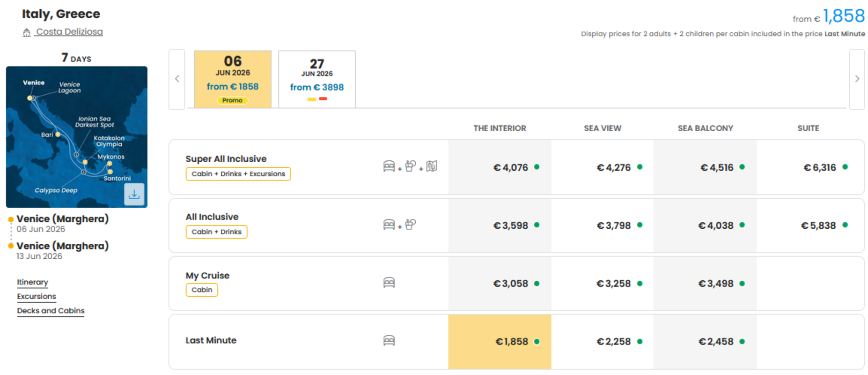
Task: Click the All Inclusive fare title
Action: pos(212,217)
